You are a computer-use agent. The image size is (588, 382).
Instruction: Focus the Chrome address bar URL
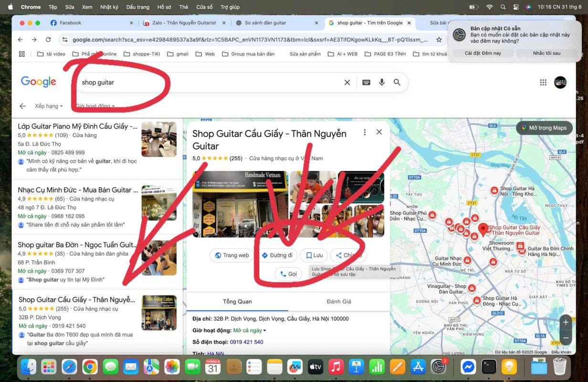coord(251,40)
